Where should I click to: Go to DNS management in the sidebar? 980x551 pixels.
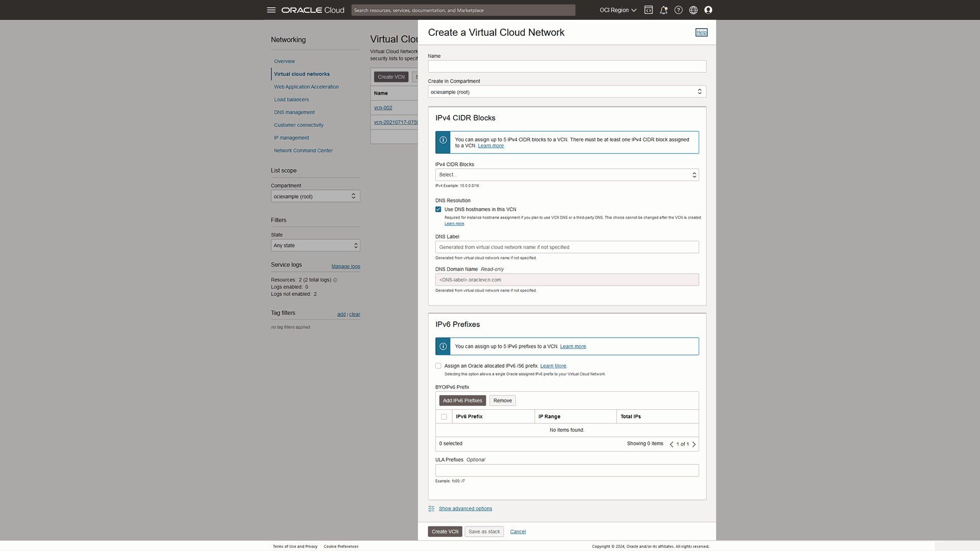(294, 112)
